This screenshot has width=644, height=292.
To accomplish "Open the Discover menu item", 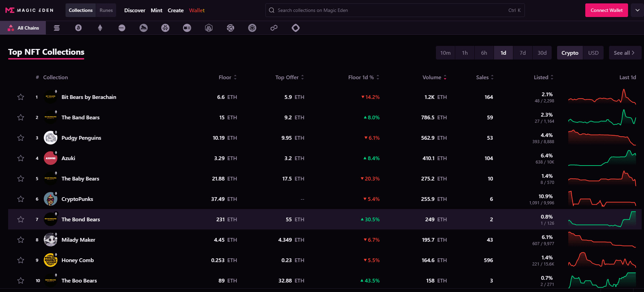I will tap(134, 10).
